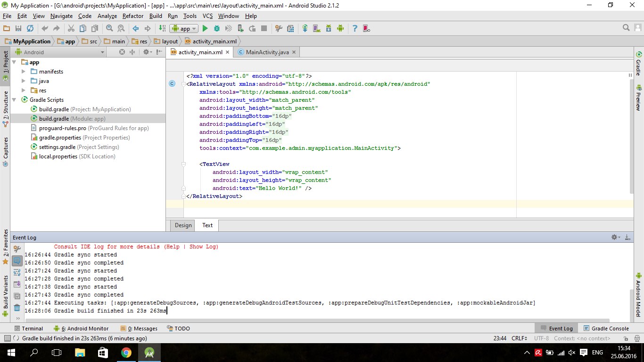
Task: Click the Cut scissors icon
Action: click(71, 28)
